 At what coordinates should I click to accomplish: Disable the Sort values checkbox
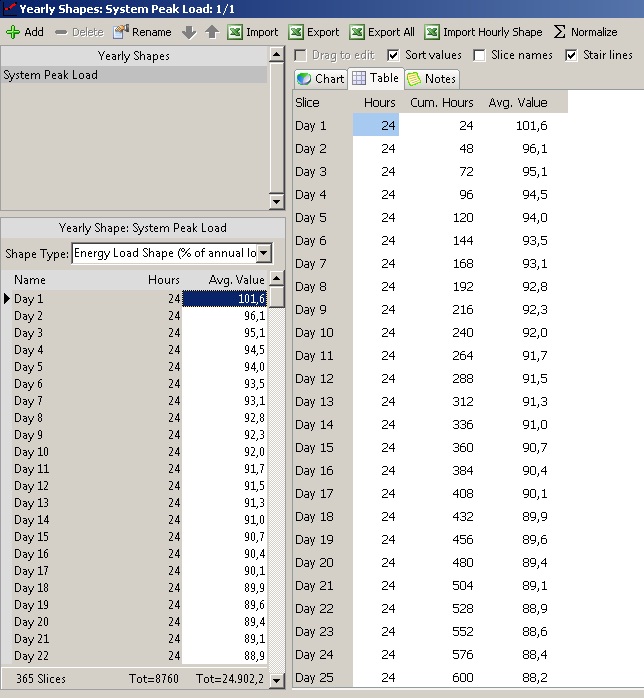393,55
